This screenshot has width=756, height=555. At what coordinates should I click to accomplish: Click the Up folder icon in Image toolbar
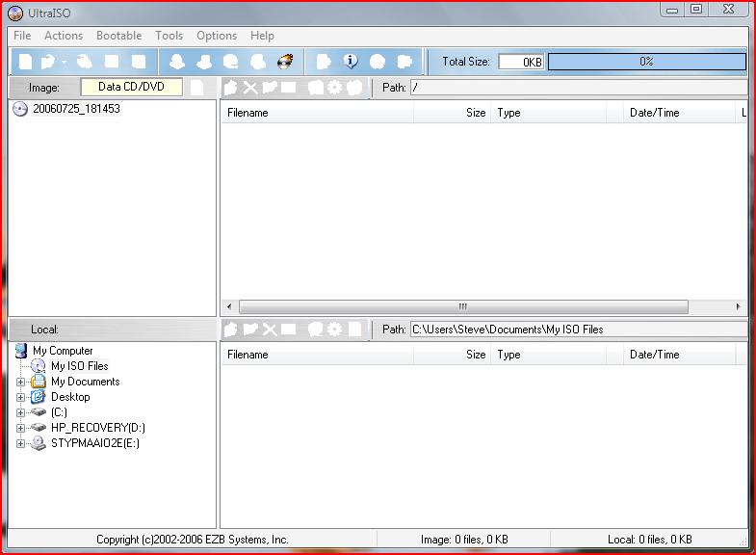pos(231,88)
